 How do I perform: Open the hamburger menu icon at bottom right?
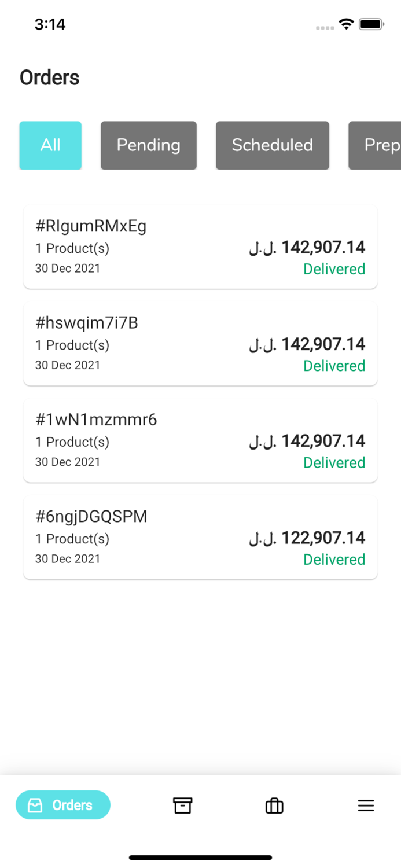(366, 805)
